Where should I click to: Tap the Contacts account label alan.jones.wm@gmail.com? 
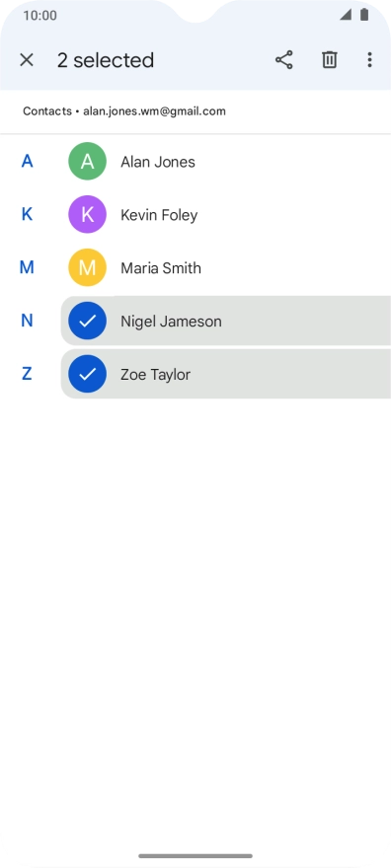(124, 111)
